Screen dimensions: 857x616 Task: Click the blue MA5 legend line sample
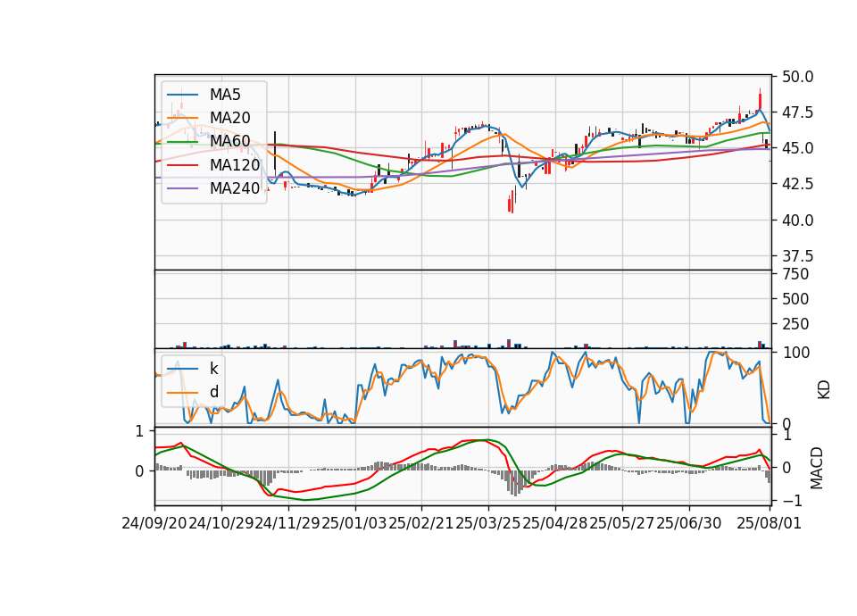coord(182,95)
